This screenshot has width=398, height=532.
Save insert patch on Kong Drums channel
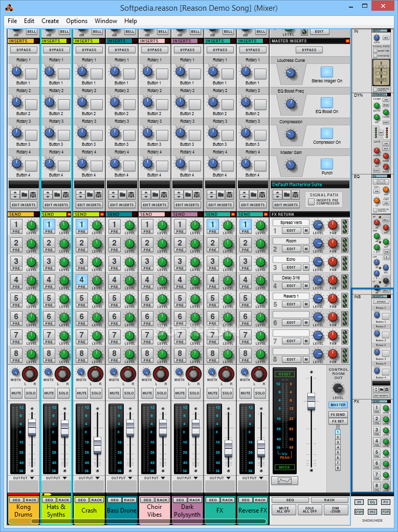pos(33,195)
